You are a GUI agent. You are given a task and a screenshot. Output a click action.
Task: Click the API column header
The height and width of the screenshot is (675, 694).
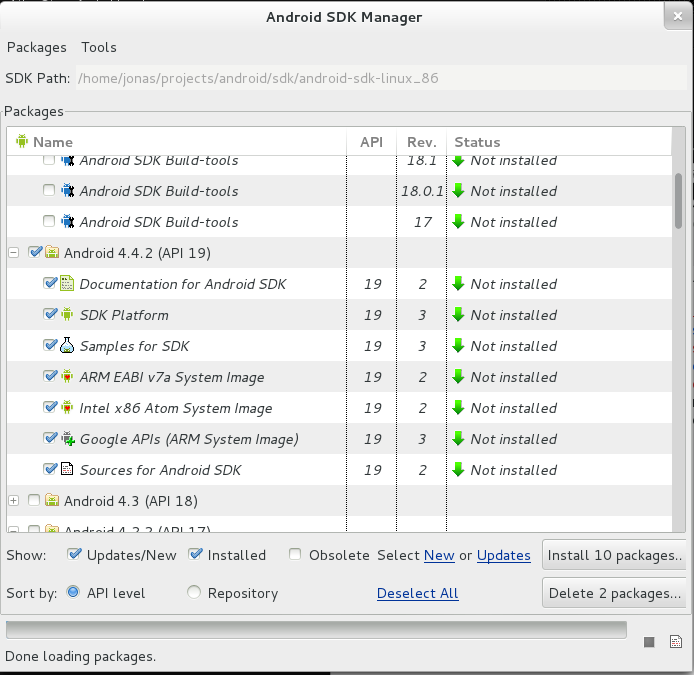click(371, 142)
